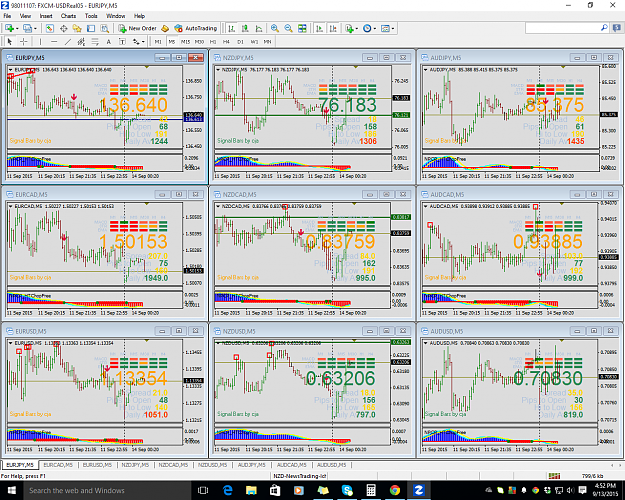Image resolution: width=625 pixels, height=500 pixels.
Task: Launch the Strategy Tester icon
Action: tap(104, 28)
